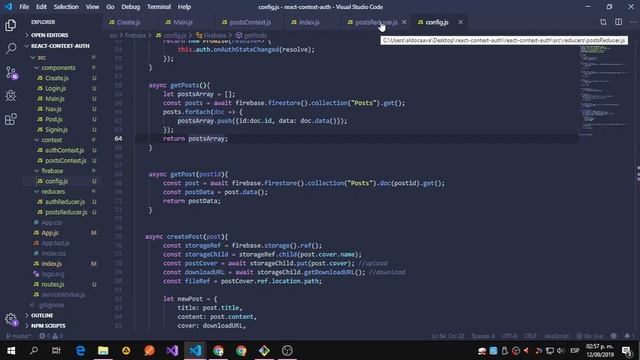Screen dimensions: 640x360
Task: Collapse the context folder
Action: [61, 140]
